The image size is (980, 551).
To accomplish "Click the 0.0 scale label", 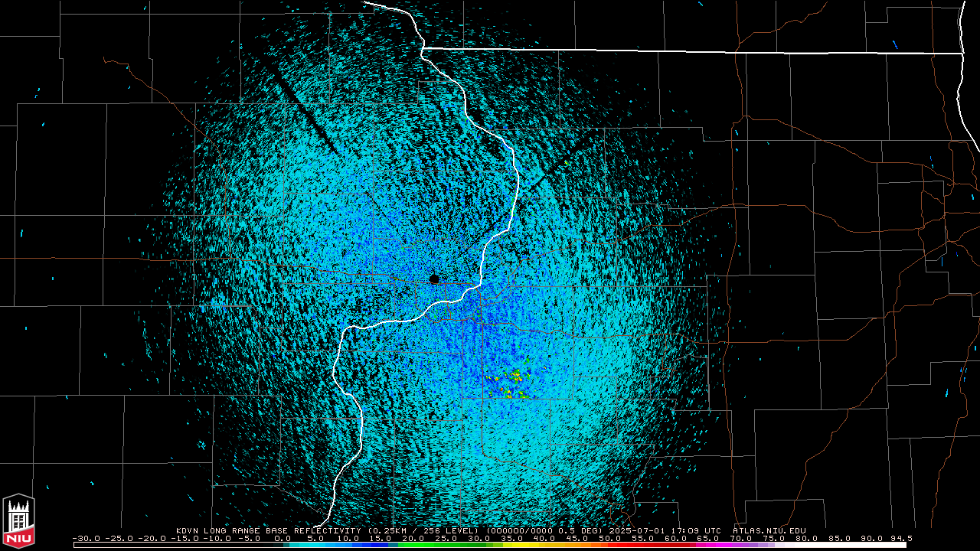I will (283, 539).
